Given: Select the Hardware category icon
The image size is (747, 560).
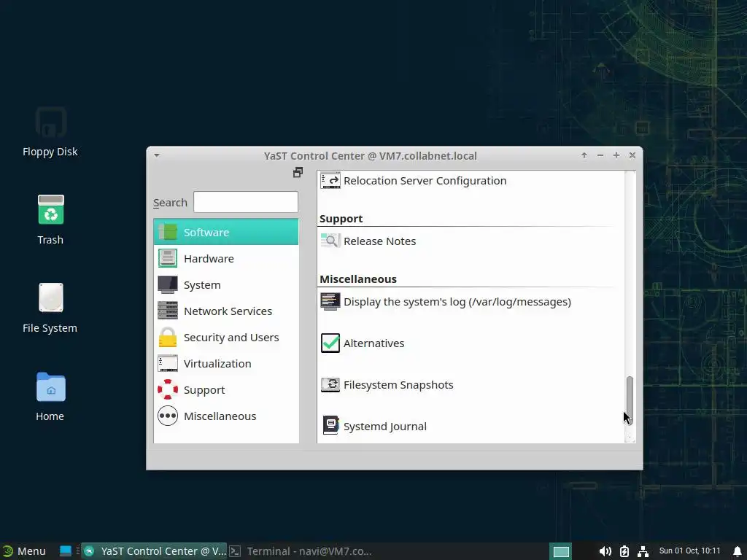Looking at the screenshot, I should pyautogui.click(x=168, y=258).
